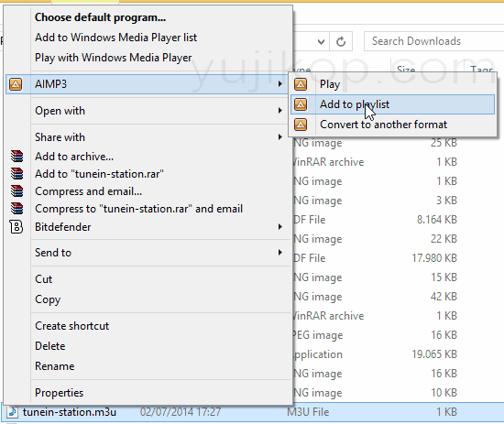Click the 42 KB size value

[x=444, y=296]
